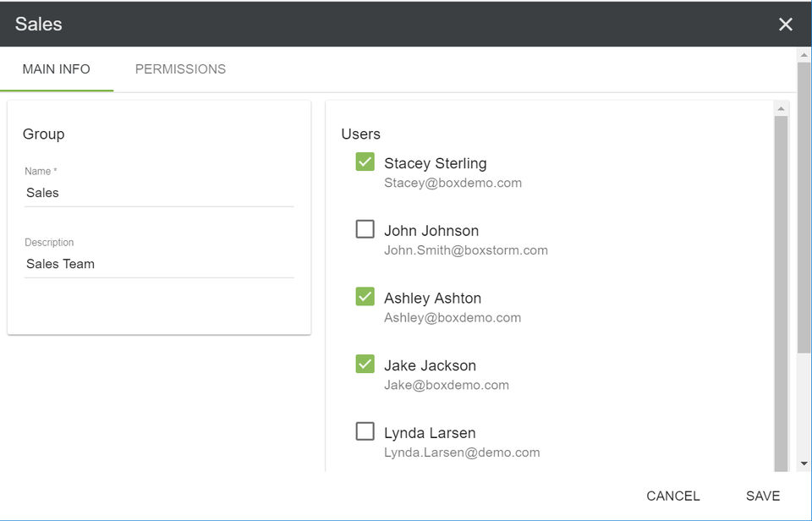This screenshot has height=521, width=812.
Task: Click the John.Smith@boxstorm.com email text
Action: (x=466, y=250)
